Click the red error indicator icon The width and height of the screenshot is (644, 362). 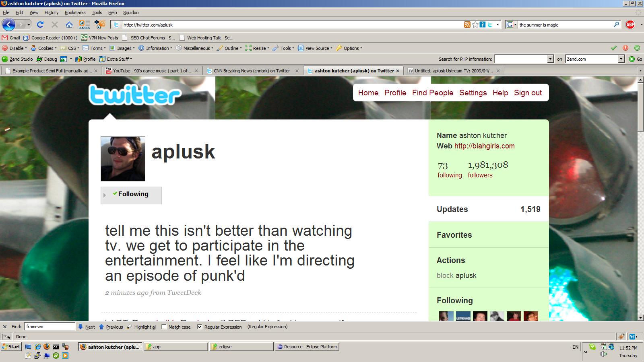coord(625,48)
